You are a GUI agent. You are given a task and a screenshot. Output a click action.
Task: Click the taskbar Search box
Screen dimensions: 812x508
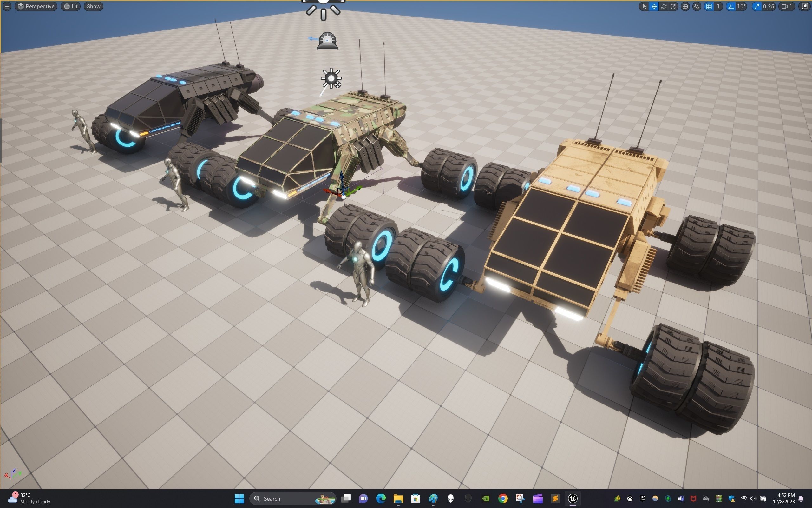click(292, 498)
